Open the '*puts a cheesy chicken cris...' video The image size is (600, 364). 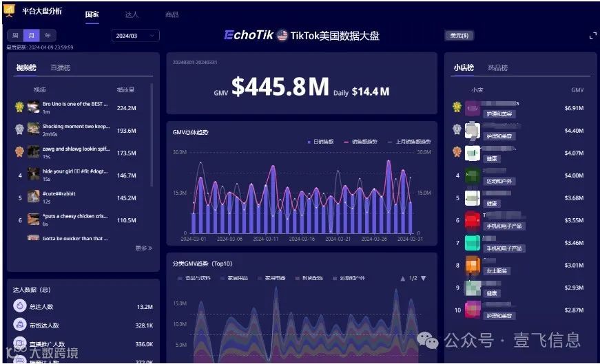coord(75,216)
